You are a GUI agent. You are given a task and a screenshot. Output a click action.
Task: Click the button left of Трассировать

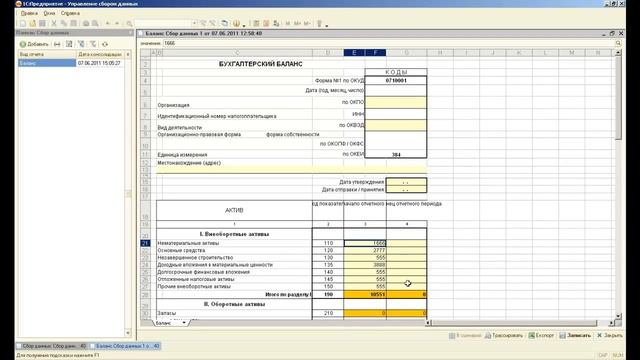(465, 336)
